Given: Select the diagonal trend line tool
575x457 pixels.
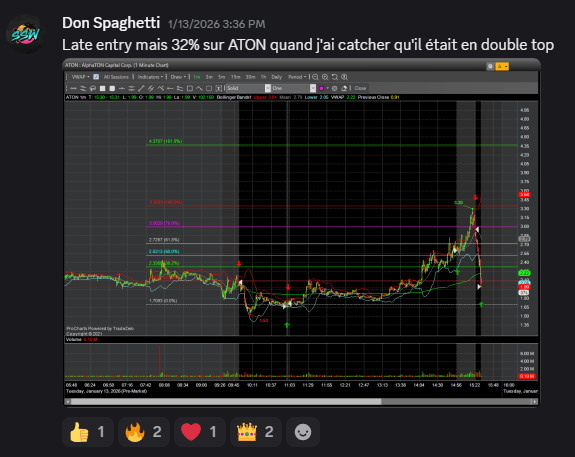Looking at the screenshot, I should pyautogui.click(x=141, y=88).
